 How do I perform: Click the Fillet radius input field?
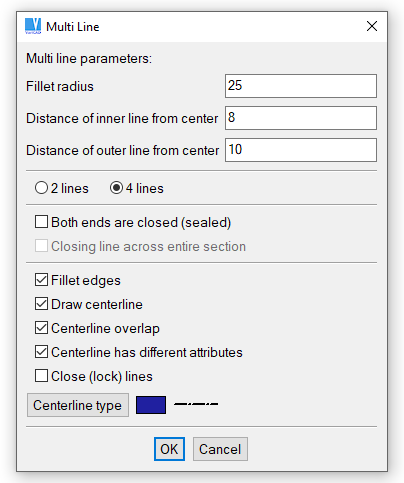pos(301,86)
